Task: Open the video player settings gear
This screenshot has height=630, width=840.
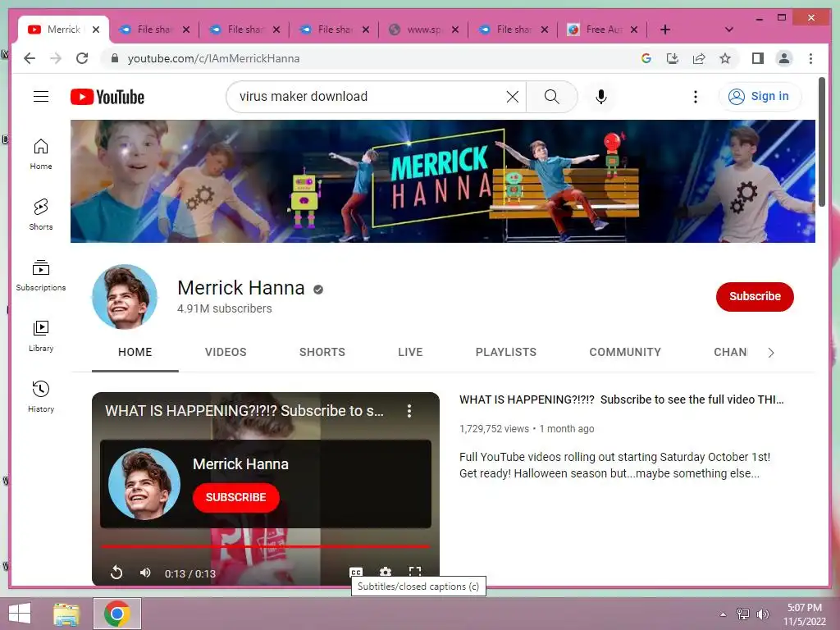Action: (386, 572)
